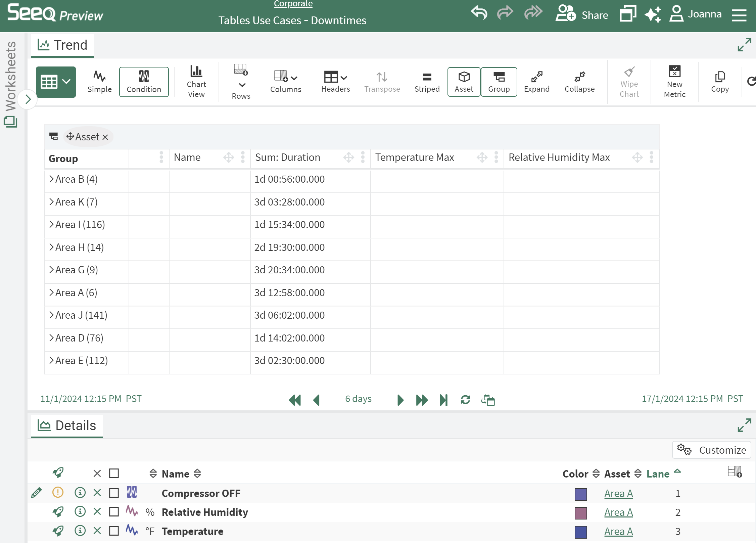
Task: Click the Undo arrow in header
Action: [x=479, y=14]
